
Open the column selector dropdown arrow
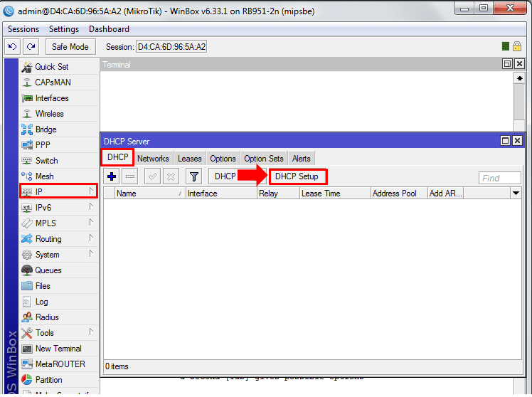pyautogui.click(x=516, y=194)
